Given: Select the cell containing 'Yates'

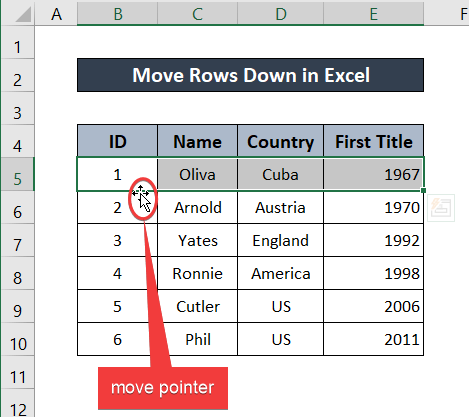Looking at the screenshot, I should pyautogui.click(x=197, y=240).
